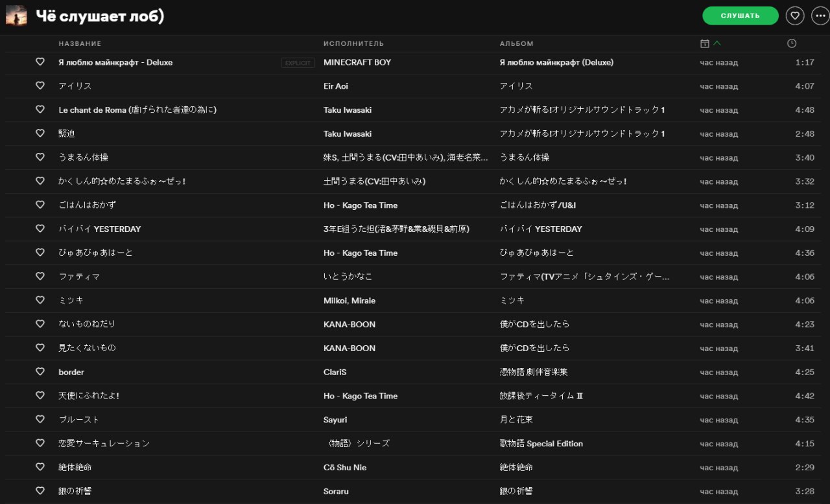Open artist Cö Shu Nie
Image resolution: width=830 pixels, height=504 pixels.
click(345, 468)
